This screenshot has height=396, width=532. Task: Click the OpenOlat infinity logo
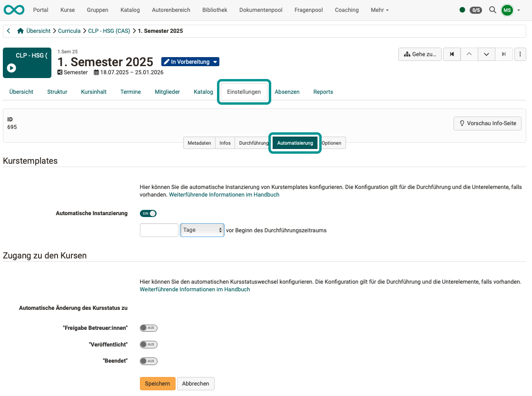pos(14,10)
